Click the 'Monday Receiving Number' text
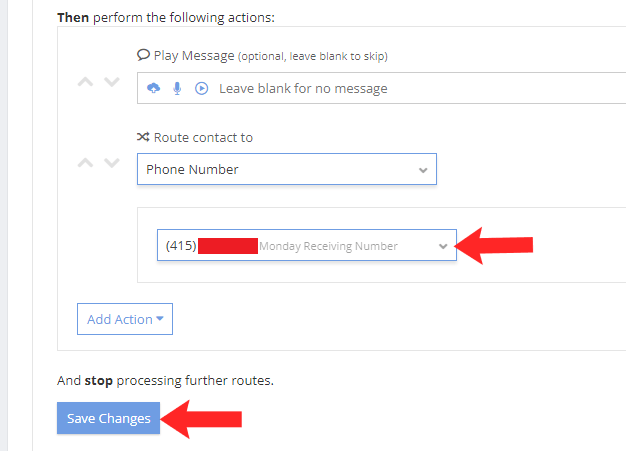Image resolution: width=626 pixels, height=451 pixels. pyautogui.click(x=328, y=246)
